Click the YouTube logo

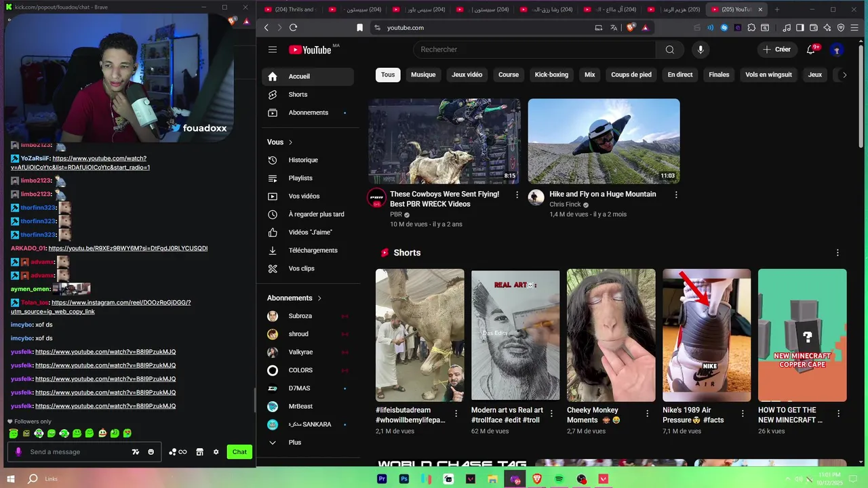(311, 49)
